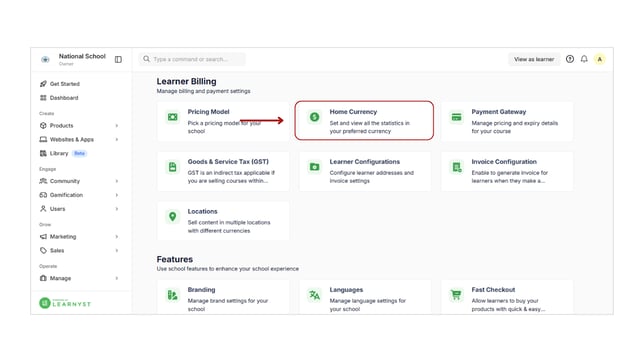Click the Learnyst logo
Image resolution: width=644 pixels, height=362 pixels.
coord(65,303)
